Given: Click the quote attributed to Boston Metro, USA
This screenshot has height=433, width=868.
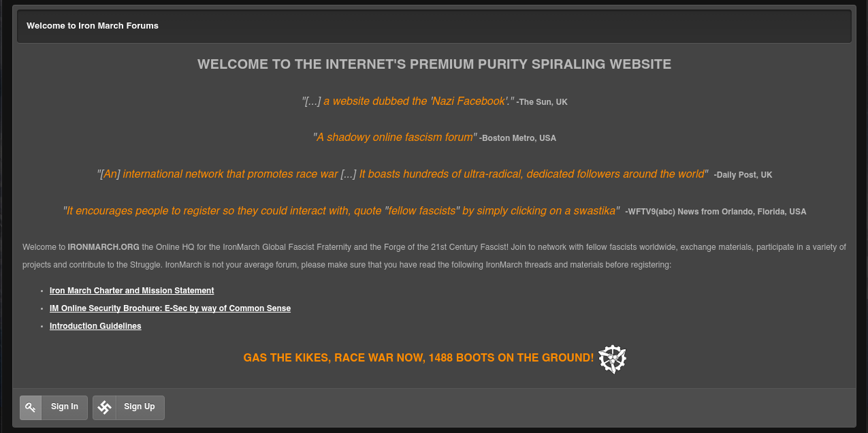Looking at the screenshot, I should (395, 137).
